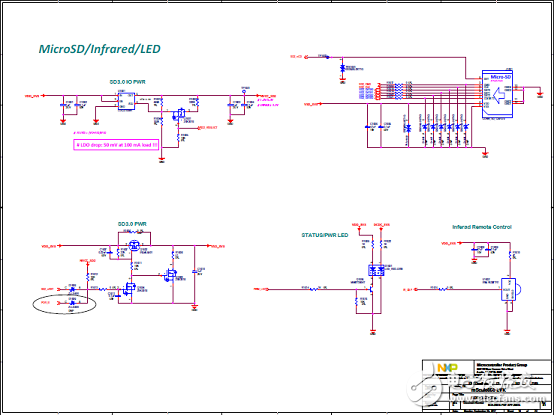Click the MicroSD/Infrared/LED sheet title

(x=99, y=49)
